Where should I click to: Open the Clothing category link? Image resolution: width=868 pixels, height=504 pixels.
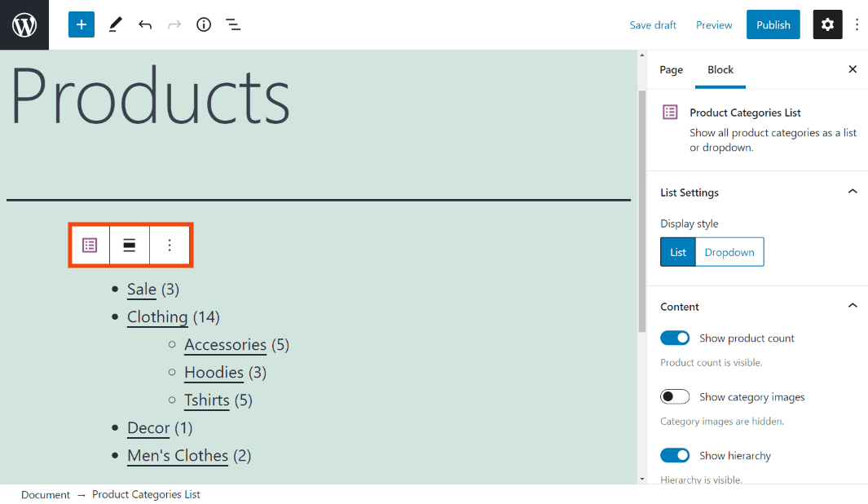157,317
